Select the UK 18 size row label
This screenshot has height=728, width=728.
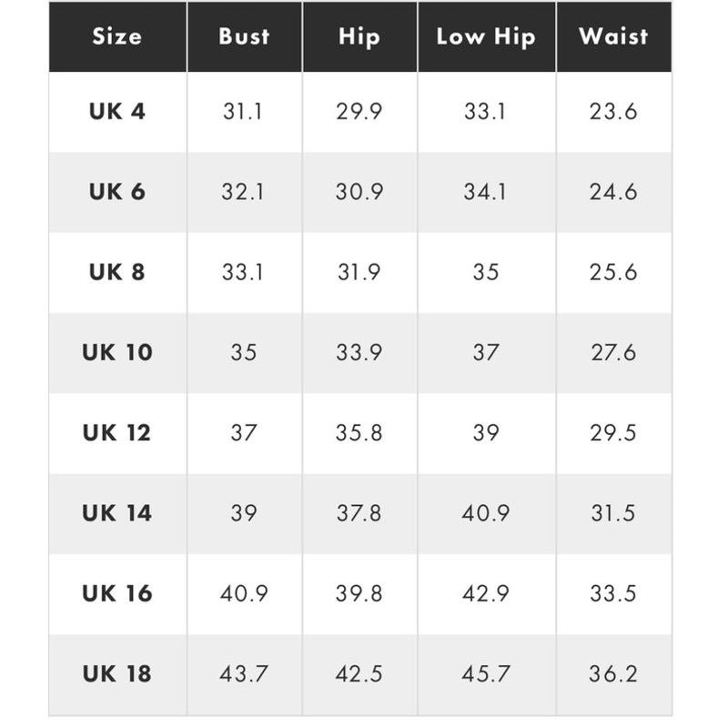(117, 673)
